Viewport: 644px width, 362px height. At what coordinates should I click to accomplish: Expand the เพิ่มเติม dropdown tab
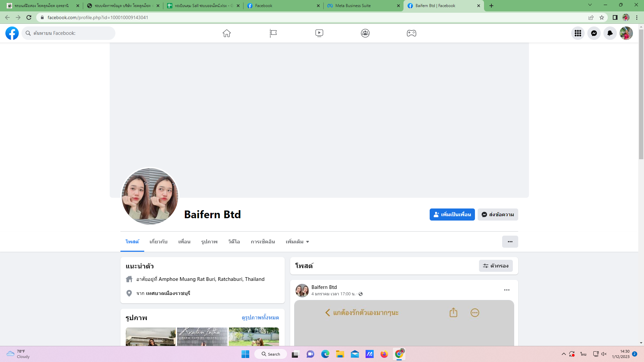(x=297, y=242)
